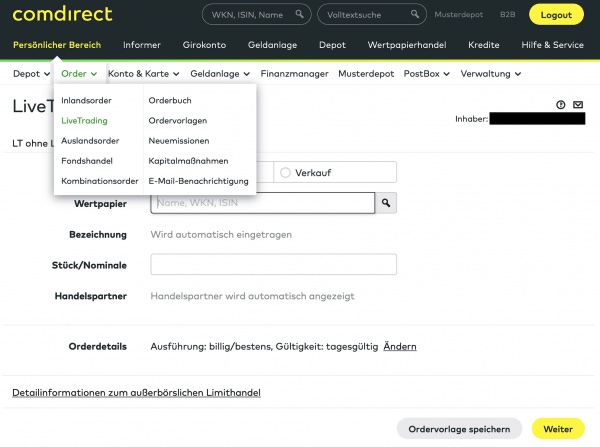Expand the Geldanlage submenu dropdown

click(220, 74)
